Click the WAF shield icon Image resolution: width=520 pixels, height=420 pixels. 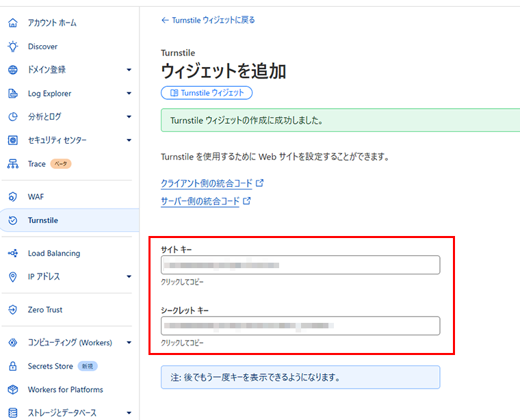[x=12, y=196]
